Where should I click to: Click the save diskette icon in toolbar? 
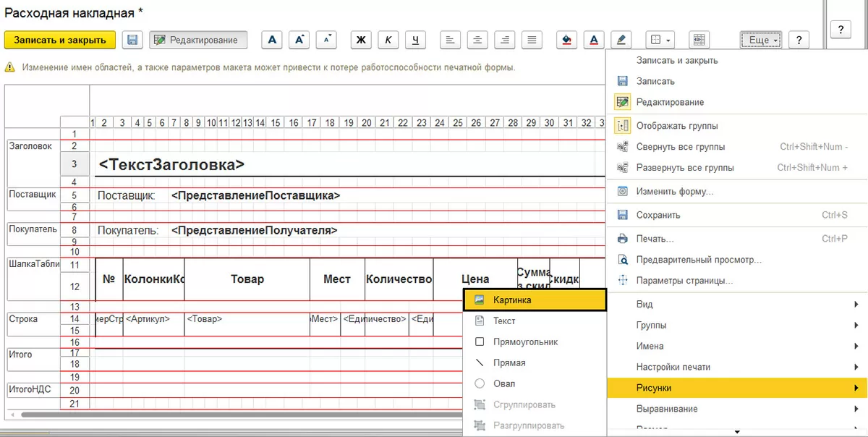(132, 40)
